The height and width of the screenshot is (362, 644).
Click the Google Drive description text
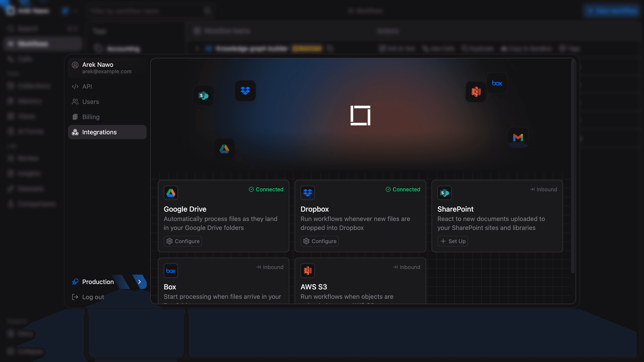220,223
